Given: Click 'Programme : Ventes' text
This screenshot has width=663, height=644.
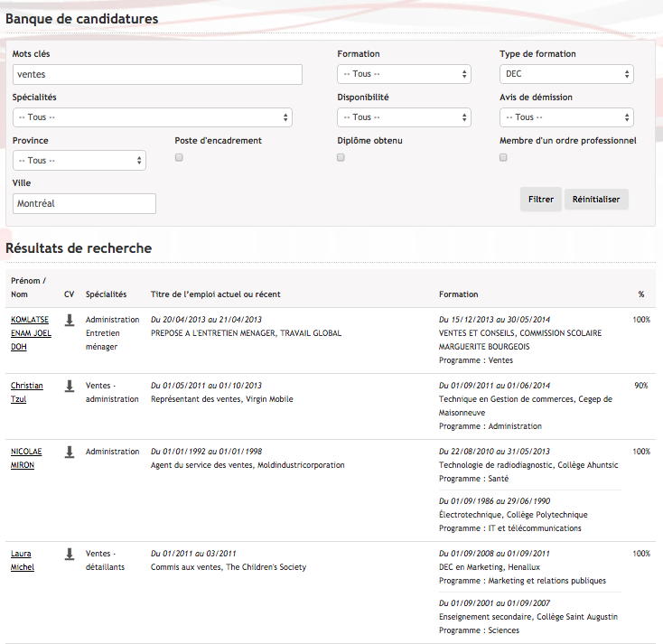Looking at the screenshot, I should pyautogui.click(x=476, y=360).
